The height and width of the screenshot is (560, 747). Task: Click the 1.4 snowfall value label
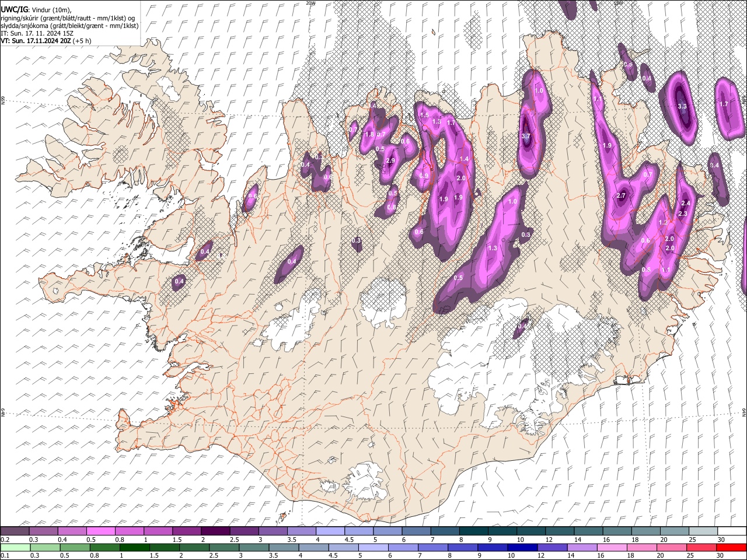465,159
